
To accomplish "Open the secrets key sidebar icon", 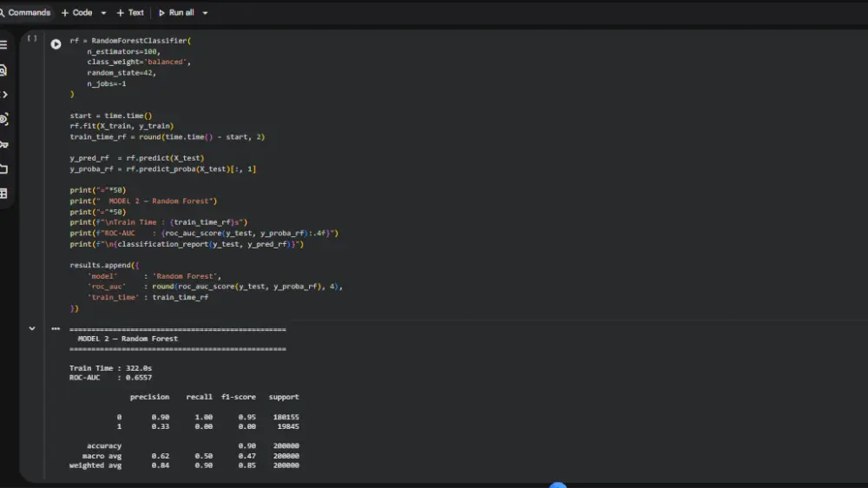I will tap(3, 144).
